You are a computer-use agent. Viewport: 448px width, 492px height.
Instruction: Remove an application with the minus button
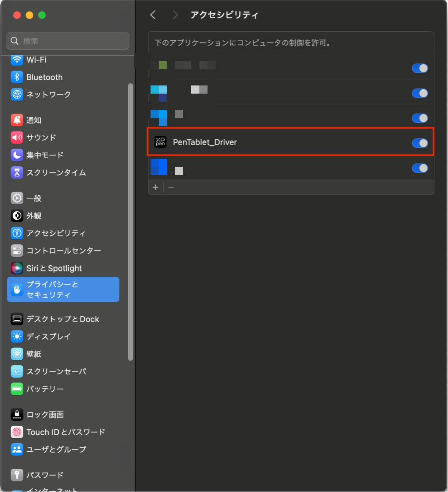click(x=171, y=187)
